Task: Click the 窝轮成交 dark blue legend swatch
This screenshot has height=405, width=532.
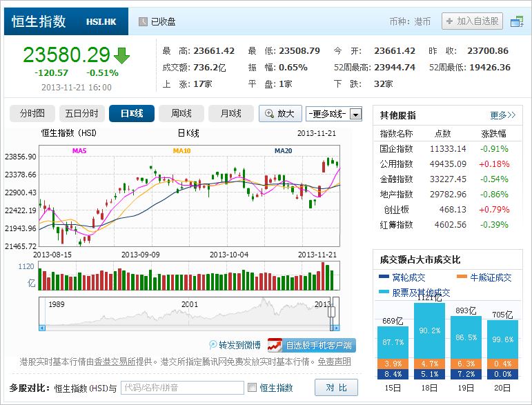Action: [x=384, y=277]
